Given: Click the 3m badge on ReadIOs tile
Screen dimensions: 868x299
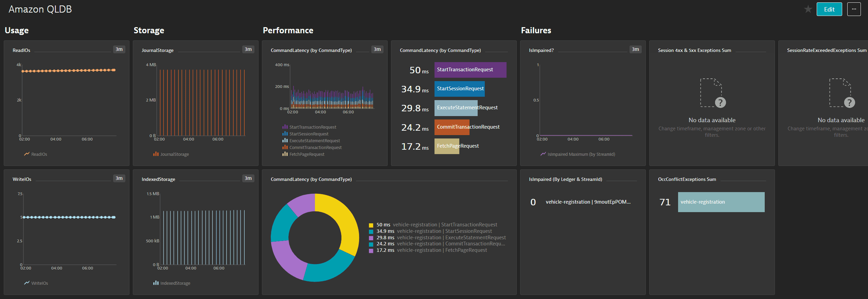Looking at the screenshot, I should click(x=119, y=49).
